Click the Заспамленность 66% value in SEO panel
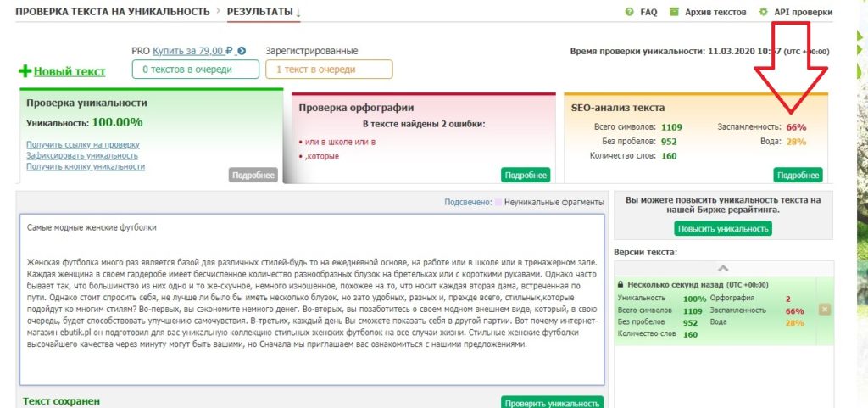The image size is (868, 408). [x=796, y=126]
